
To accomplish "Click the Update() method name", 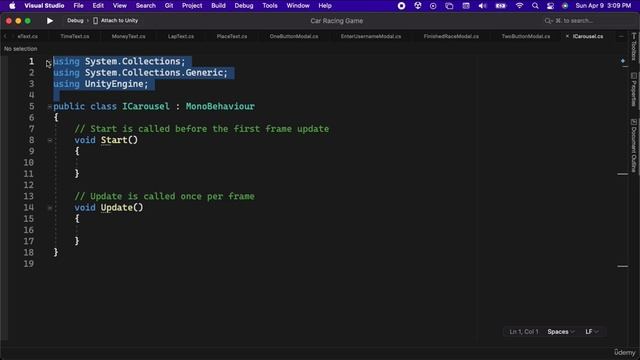I will pyautogui.click(x=122, y=207).
